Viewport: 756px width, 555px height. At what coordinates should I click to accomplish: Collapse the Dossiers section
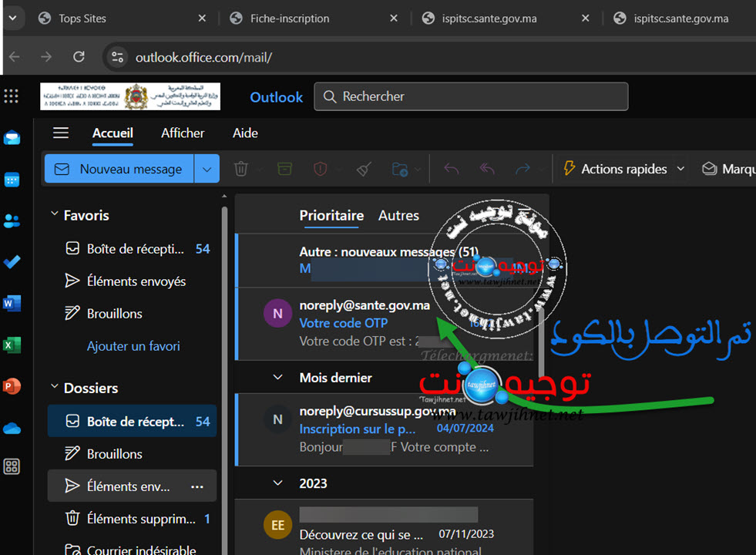[x=55, y=386]
